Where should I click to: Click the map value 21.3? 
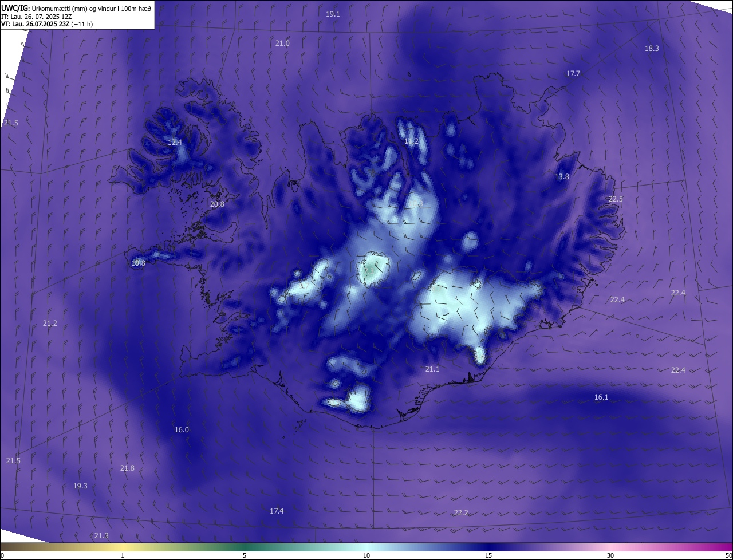point(101,536)
